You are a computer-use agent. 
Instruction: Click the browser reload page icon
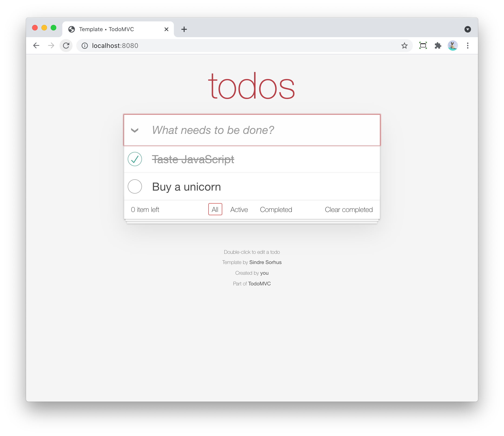coord(66,45)
